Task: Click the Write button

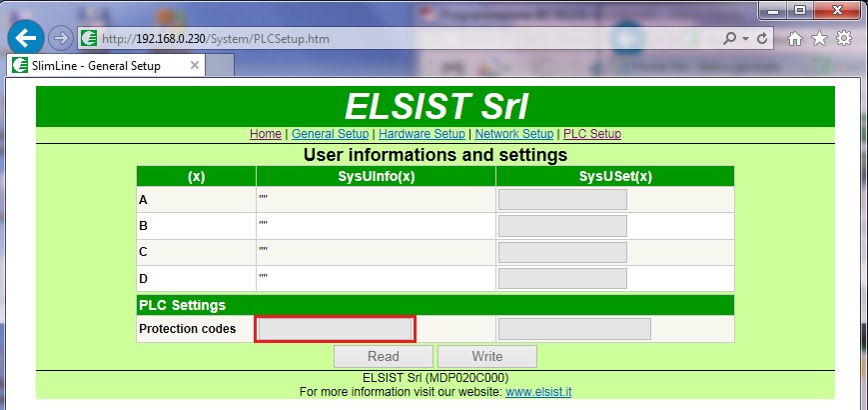Action: coord(487,356)
